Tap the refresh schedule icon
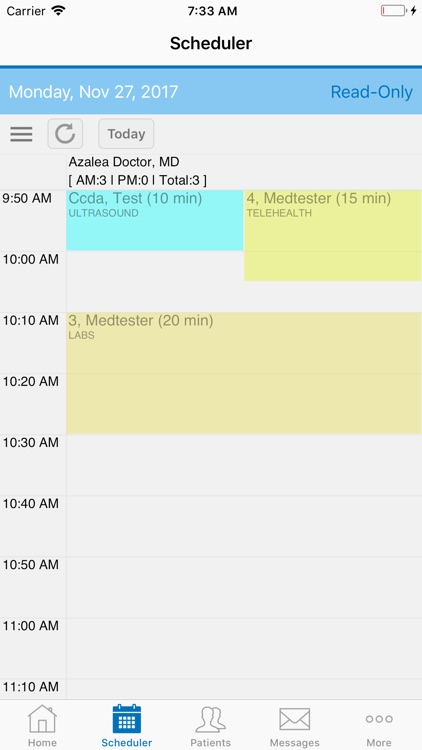 coord(65,134)
